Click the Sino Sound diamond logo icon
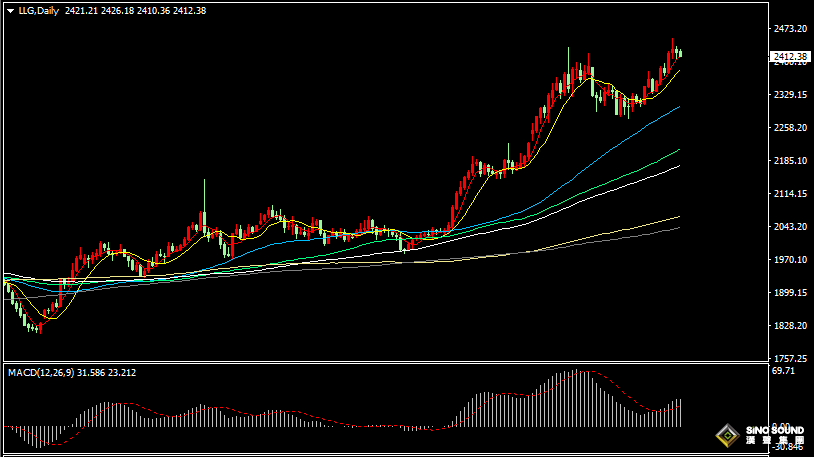 [727, 434]
